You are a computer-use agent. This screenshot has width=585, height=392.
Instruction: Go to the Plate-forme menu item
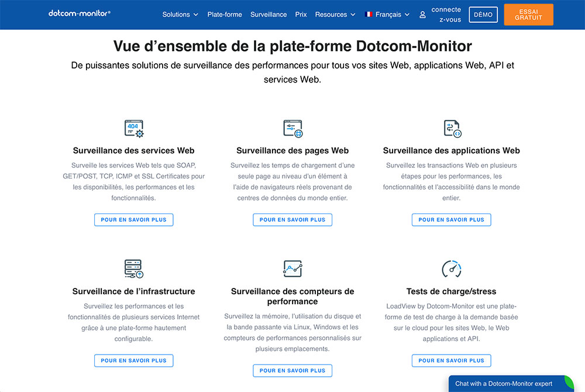(225, 15)
